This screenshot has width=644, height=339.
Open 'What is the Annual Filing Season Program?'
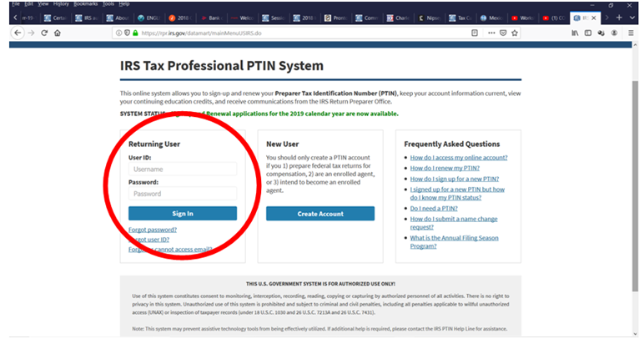[454, 242]
